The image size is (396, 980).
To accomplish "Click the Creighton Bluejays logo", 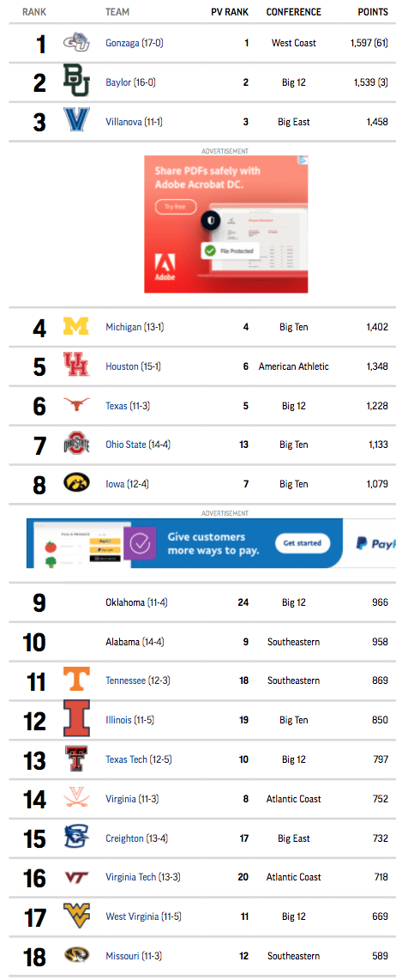I will (x=76, y=838).
